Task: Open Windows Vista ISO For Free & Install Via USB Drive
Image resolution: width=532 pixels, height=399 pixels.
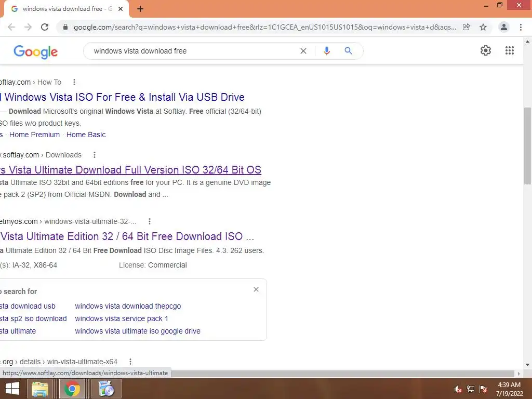Action: (122, 97)
